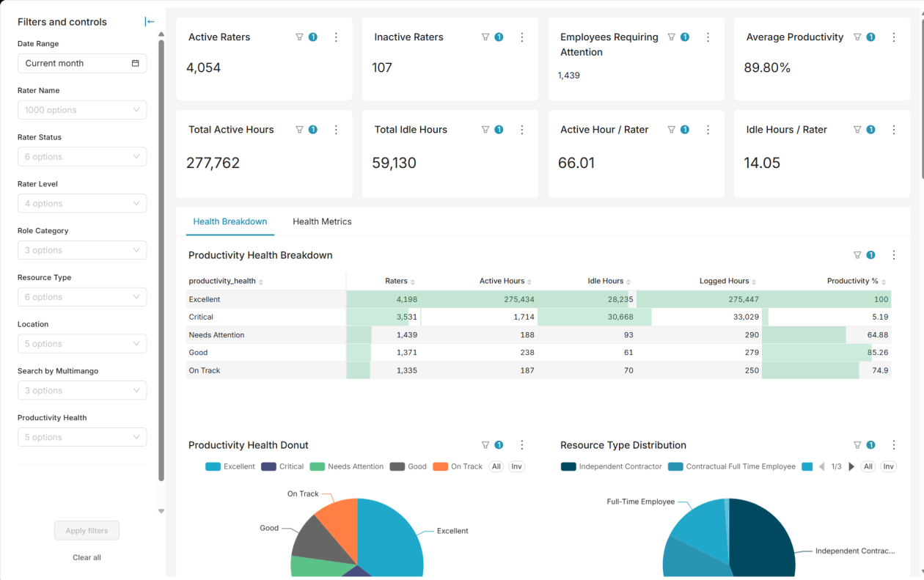Click Inv in Productivity Health Donut legend
Viewport: 924px width, 580px height.
517,466
